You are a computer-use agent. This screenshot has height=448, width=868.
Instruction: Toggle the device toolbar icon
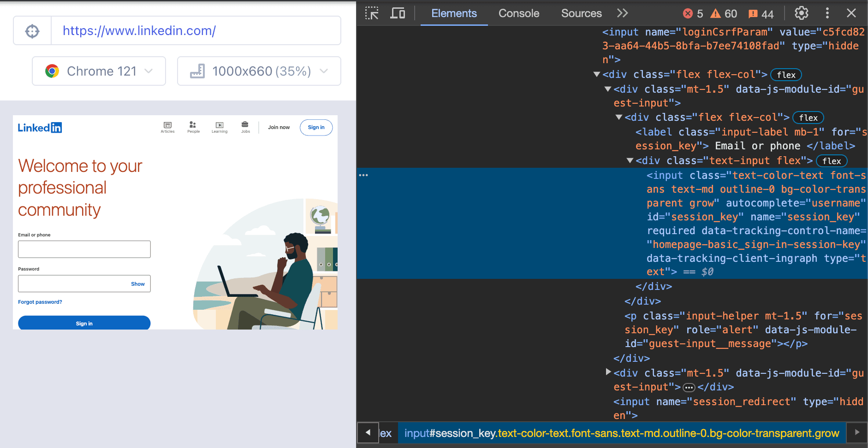398,13
